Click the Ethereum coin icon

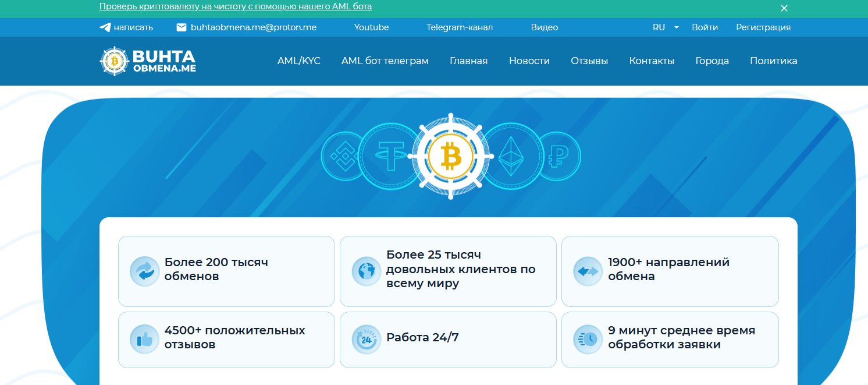[511, 156]
